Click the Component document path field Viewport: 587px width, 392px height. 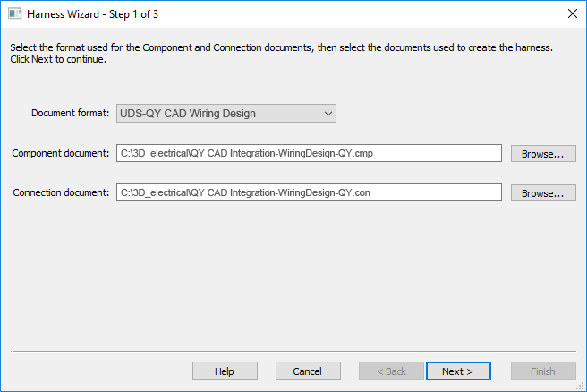click(x=309, y=153)
